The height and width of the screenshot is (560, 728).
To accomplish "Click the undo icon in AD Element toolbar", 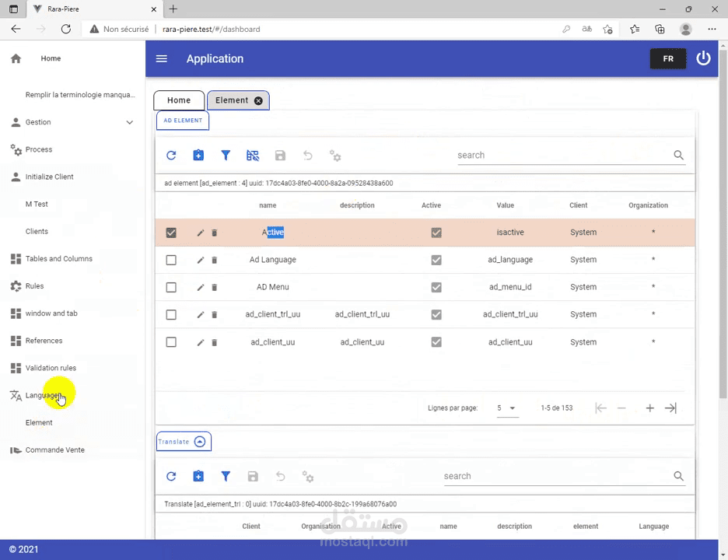I will click(x=307, y=156).
